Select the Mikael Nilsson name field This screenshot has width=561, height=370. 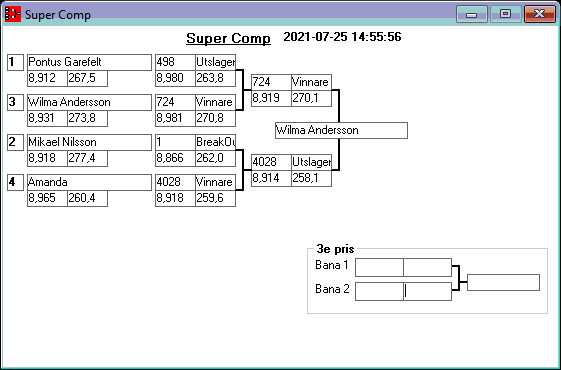pos(89,142)
